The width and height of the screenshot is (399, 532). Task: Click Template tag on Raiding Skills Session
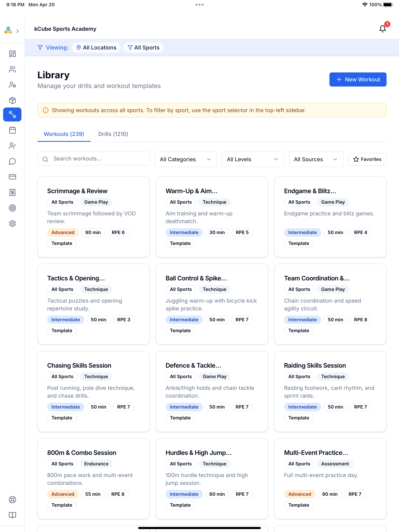pyautogui.click(x=298, y=418)
